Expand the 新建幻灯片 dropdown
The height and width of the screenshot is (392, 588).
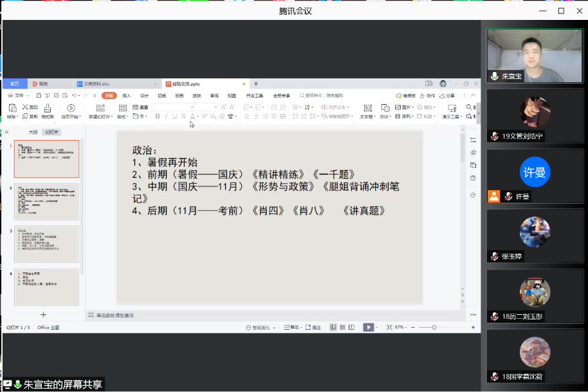pyautogui.click(x=101, y=117)
